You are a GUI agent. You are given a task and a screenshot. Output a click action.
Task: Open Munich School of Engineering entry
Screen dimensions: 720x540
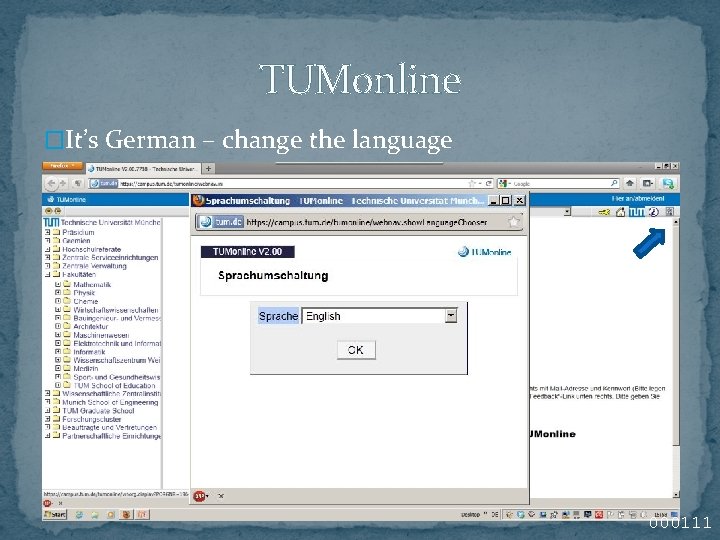[x=110, y=402]
